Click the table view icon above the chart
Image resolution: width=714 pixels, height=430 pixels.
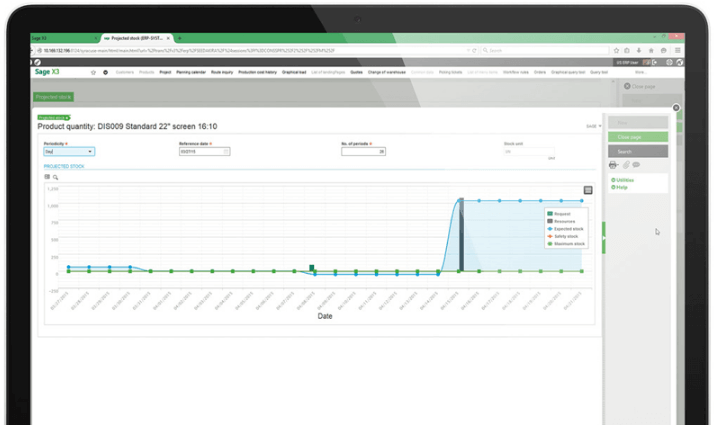coord(47,177)
